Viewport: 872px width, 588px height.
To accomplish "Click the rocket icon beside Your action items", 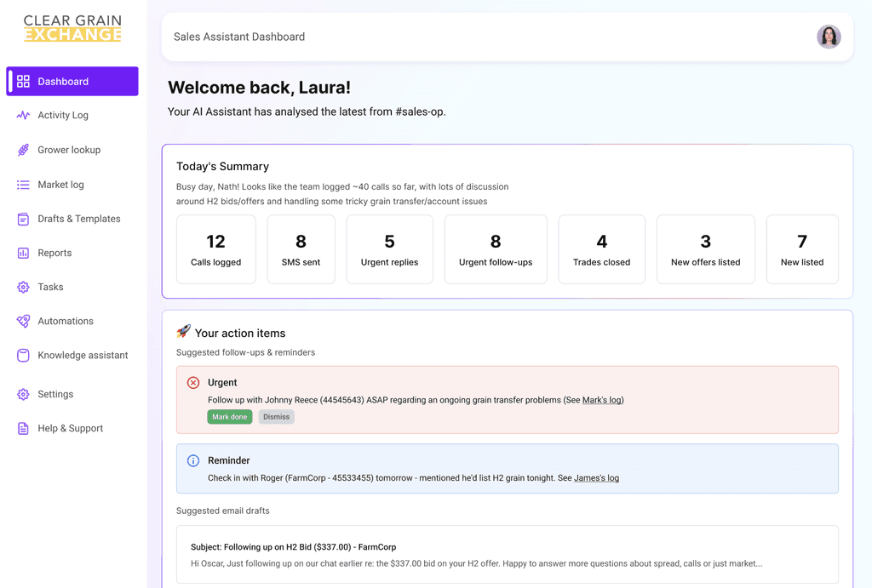I will [x=184, y=331].
